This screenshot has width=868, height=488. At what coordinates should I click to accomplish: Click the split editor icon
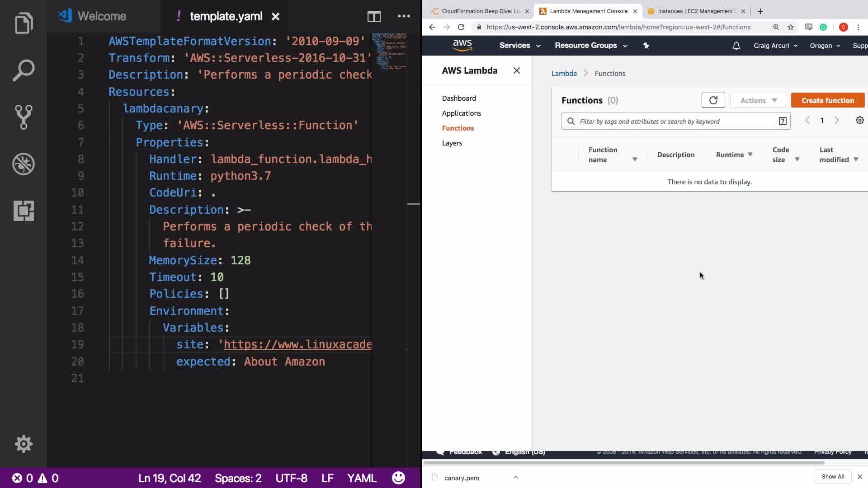374,17
